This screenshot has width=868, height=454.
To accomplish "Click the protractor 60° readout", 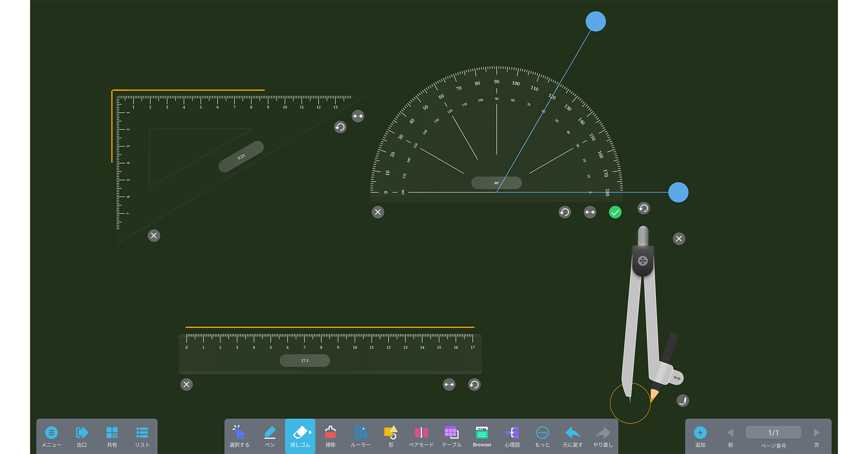I will pyautogui.click(x=496, y=183).
